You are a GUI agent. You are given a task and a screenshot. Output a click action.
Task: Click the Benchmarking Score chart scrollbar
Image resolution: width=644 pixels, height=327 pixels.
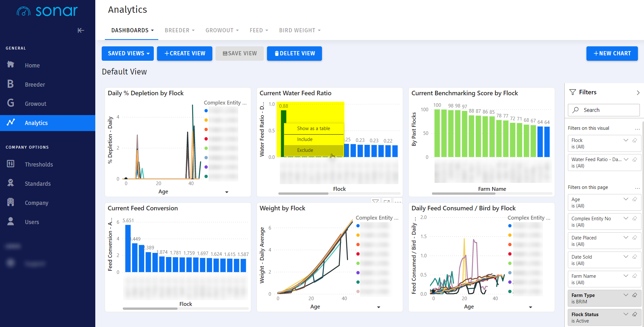pyautogui.click(x=463, y=193)
